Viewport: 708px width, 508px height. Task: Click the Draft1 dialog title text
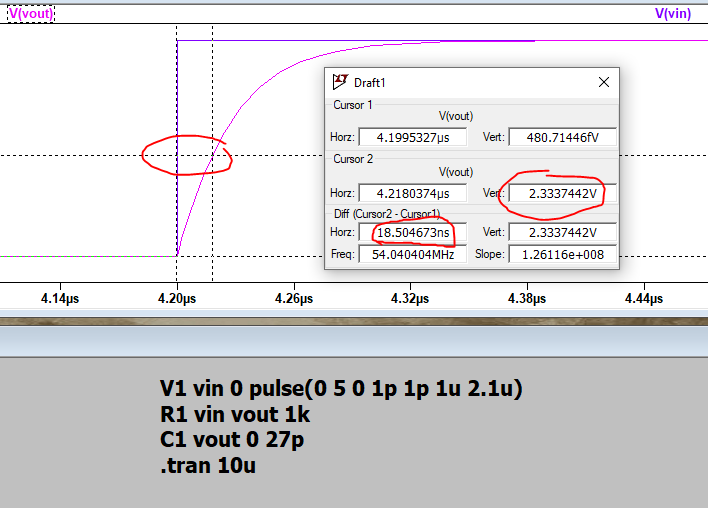[369, 83]
